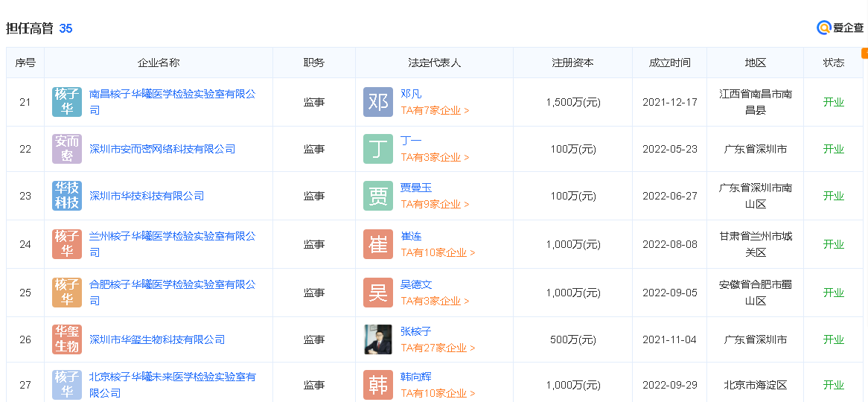Open legal representative 张核子 profile
Viewport: 868px width, 402px height.
pyautogui.click(x=415, y=332)
